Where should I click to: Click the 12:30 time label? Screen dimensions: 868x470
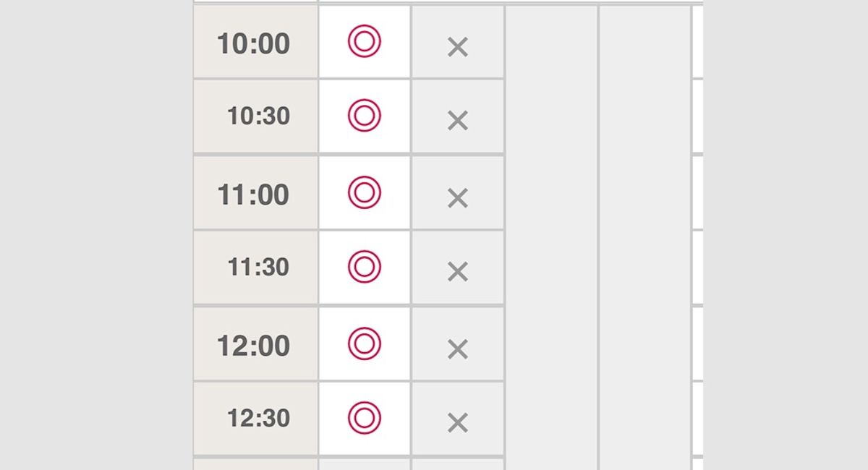pyautogui.click(x=258, y=418)
